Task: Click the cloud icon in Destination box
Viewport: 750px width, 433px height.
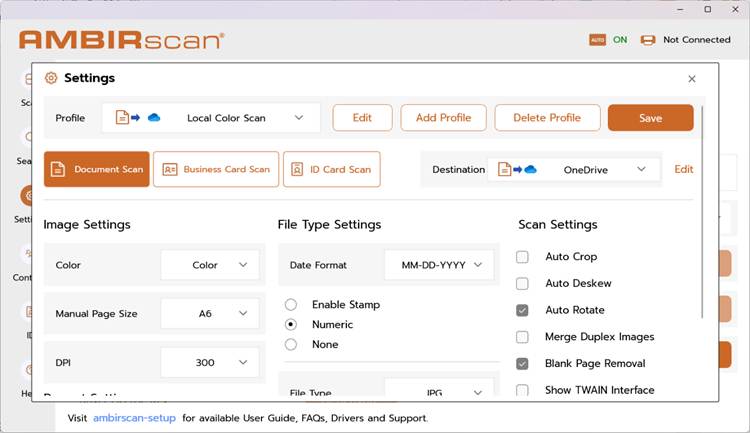Action: 530,169
